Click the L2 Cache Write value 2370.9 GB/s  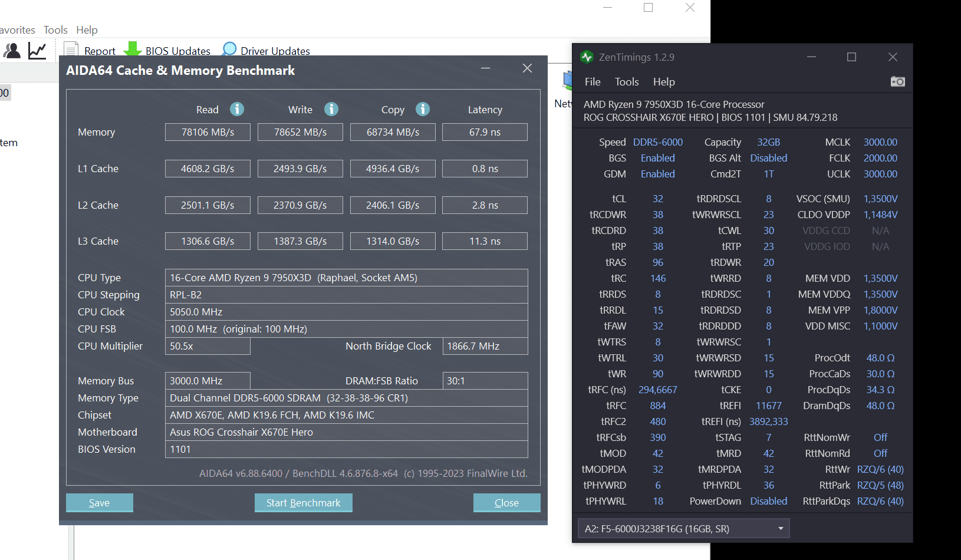[x=300, y=205]
